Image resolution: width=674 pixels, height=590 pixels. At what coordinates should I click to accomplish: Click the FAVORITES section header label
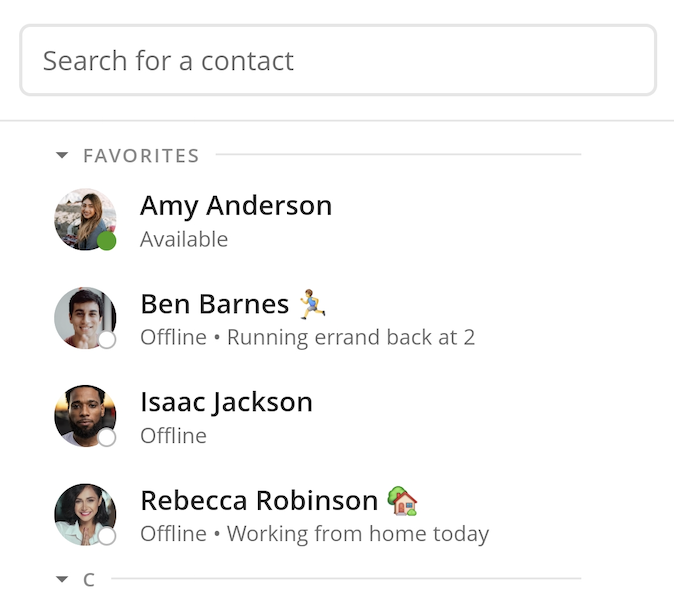pyautogui.click(x=141, y=156)
